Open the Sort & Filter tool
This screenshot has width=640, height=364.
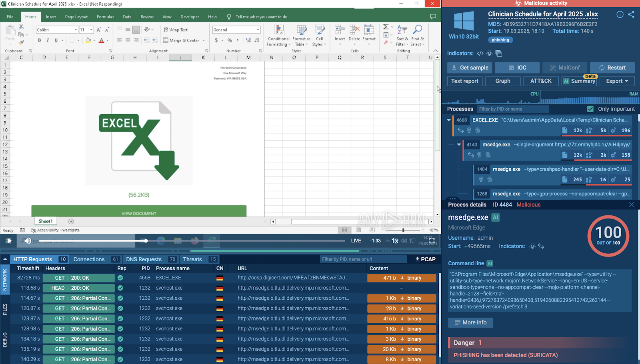click(402, 35)
